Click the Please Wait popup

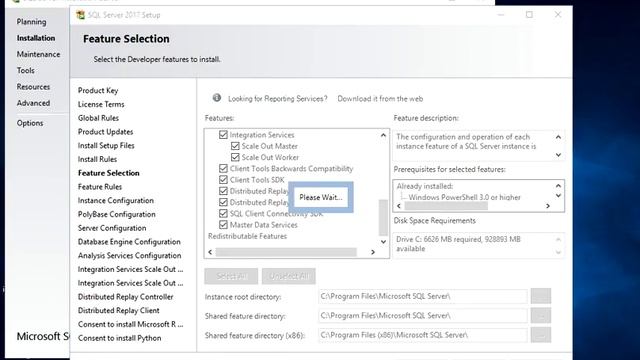321,197
